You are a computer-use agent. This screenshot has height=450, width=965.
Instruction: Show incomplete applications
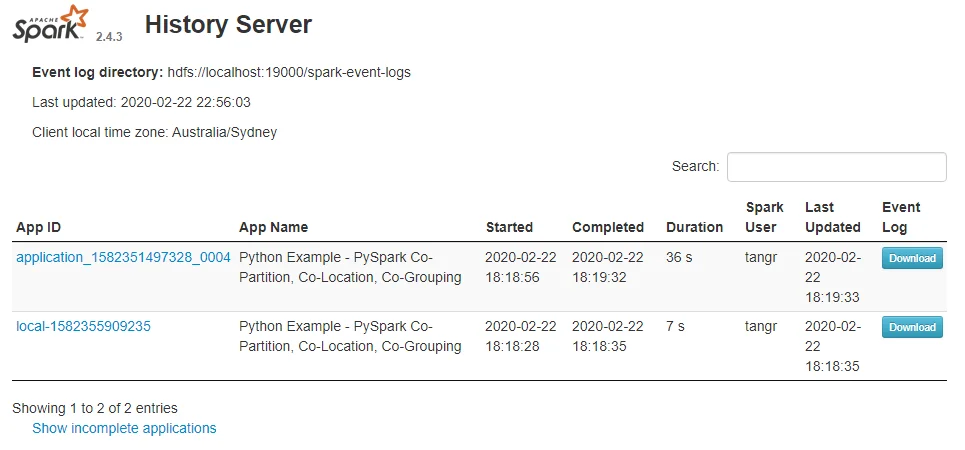pyautogui.click(x=124, y=428)
